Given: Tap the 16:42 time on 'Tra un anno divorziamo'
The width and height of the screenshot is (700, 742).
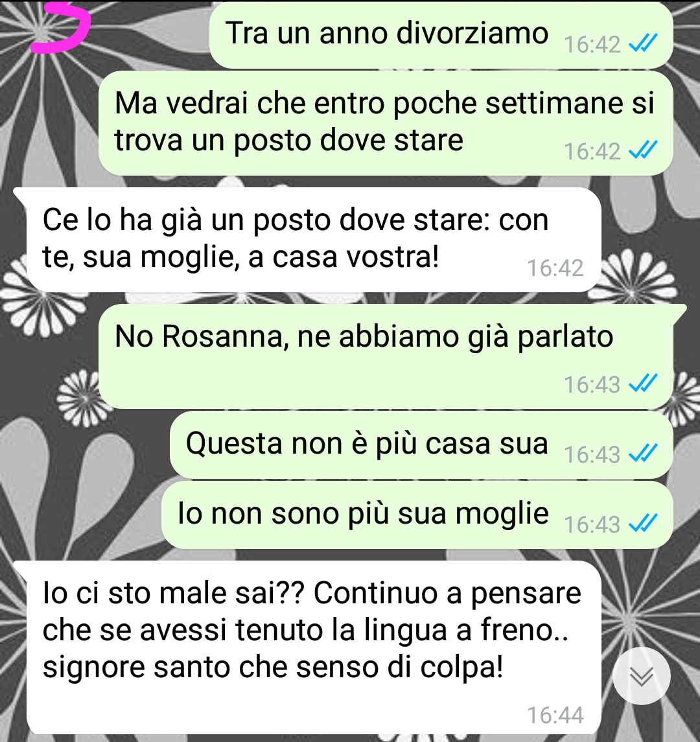Looking at the screenshot, I should (x=592, y=45).
